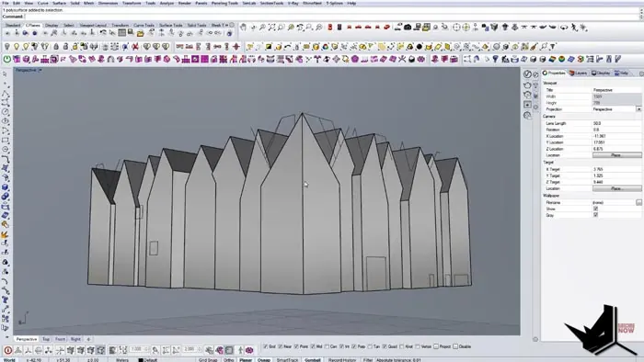Click the green power icon on pink toolbar
644x362 pixels.
point(7,60)
